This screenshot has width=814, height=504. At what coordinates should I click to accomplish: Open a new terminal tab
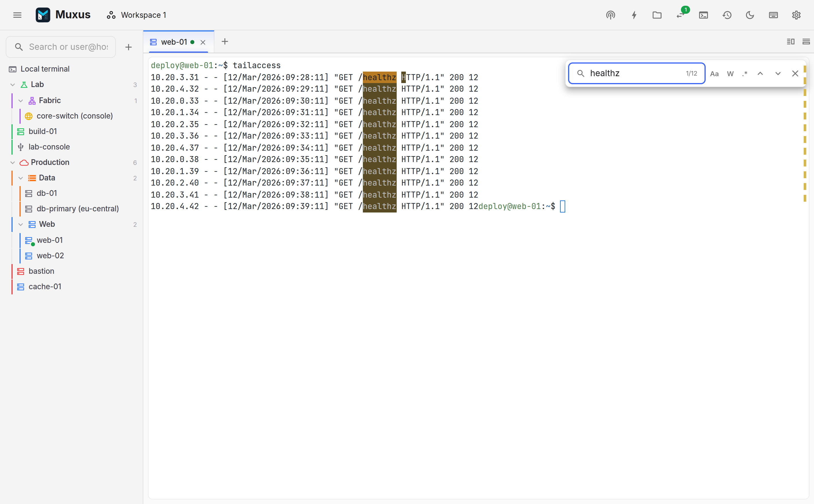pyautogui.click(x=225, y=42)
